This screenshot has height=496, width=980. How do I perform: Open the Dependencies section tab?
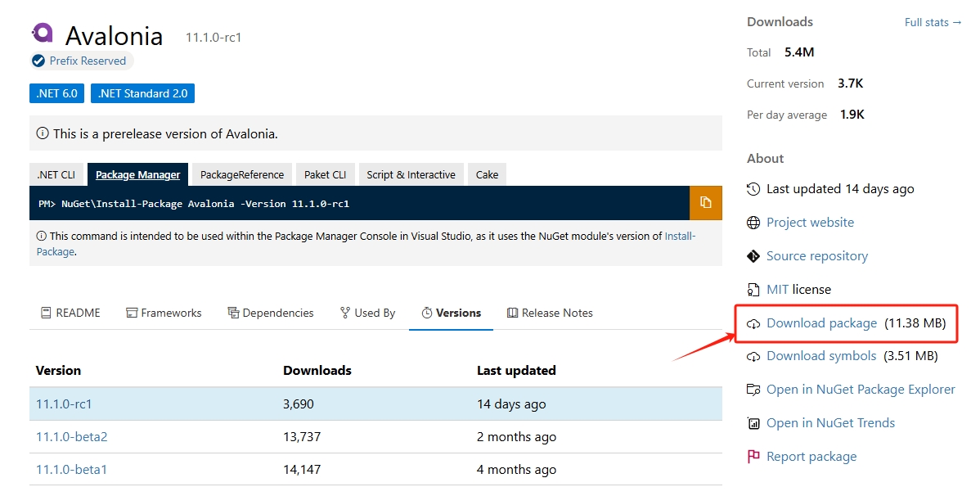click(271, 313)
